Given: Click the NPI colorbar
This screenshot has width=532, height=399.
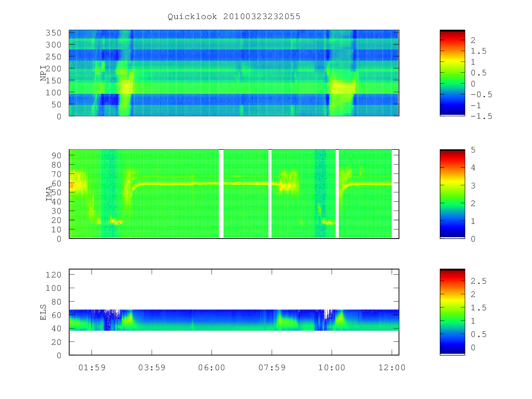Looking at the screenshot, I should tap(452, 73).
